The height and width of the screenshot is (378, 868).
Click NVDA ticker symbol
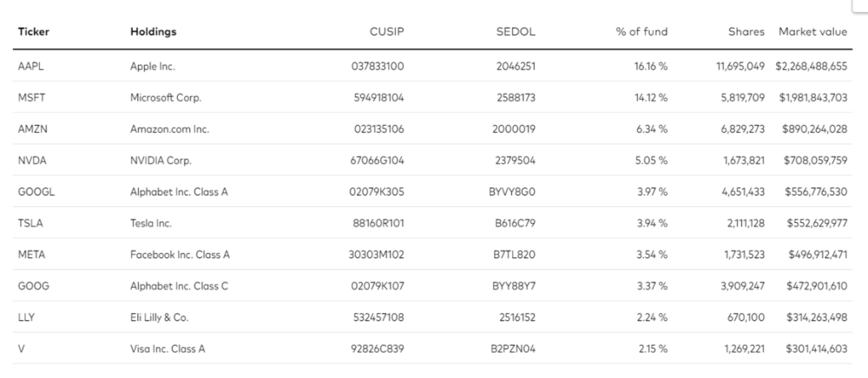(x=32, y=160)
